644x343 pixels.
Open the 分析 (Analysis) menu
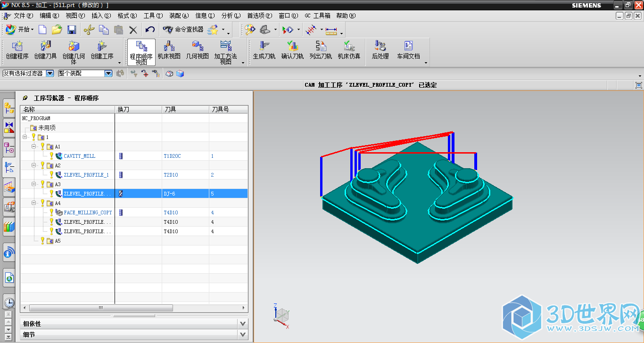230,16
